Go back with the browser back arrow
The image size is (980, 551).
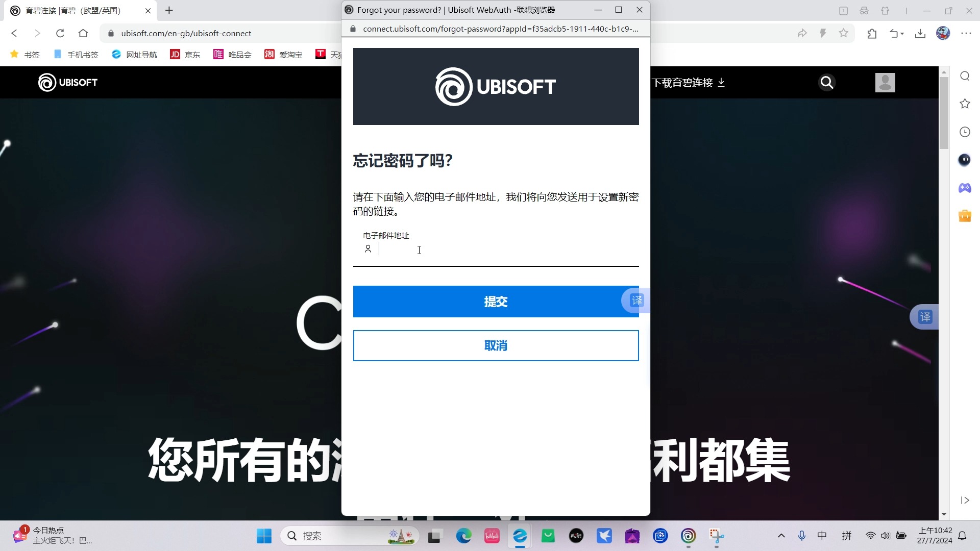[14, 33]
